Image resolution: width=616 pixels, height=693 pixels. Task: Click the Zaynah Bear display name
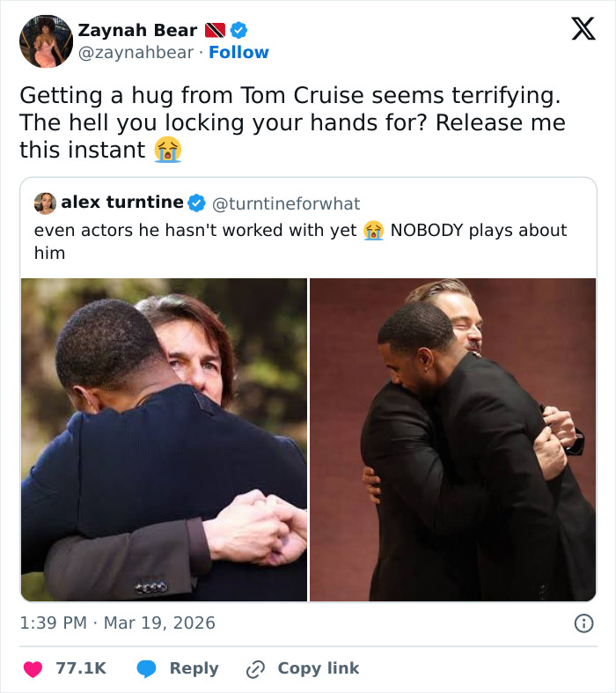point(137,30)
